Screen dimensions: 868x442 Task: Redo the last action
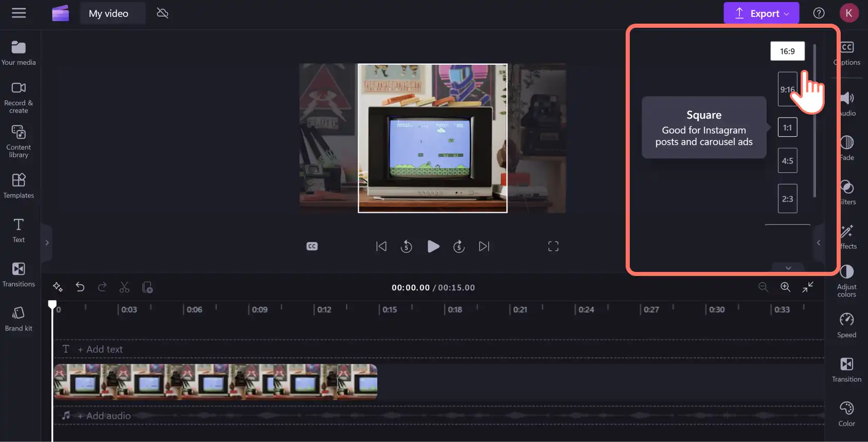point(102,287)
